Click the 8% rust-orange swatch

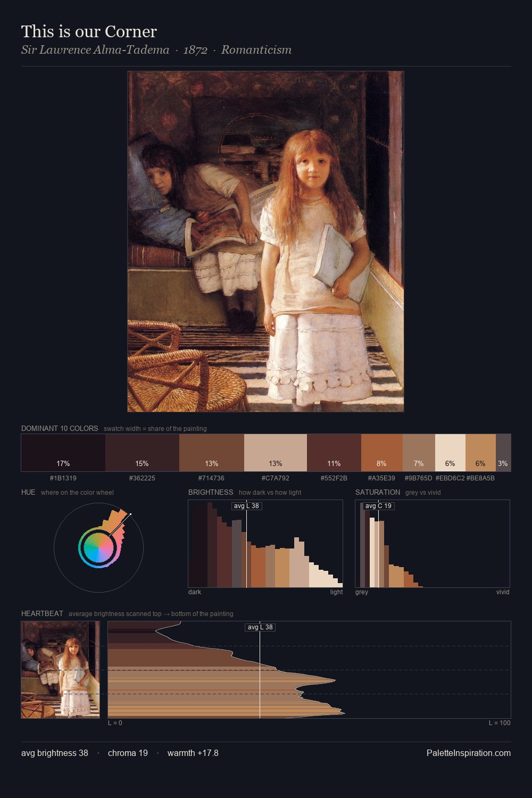click(x=382, y=453)
